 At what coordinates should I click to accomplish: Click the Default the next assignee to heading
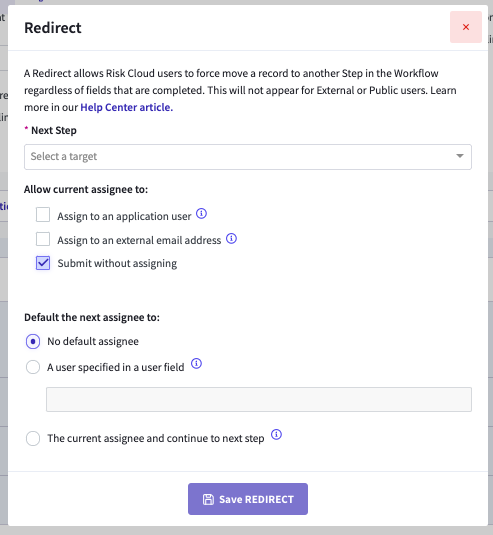pyautogui.click(x=92, y=317)
